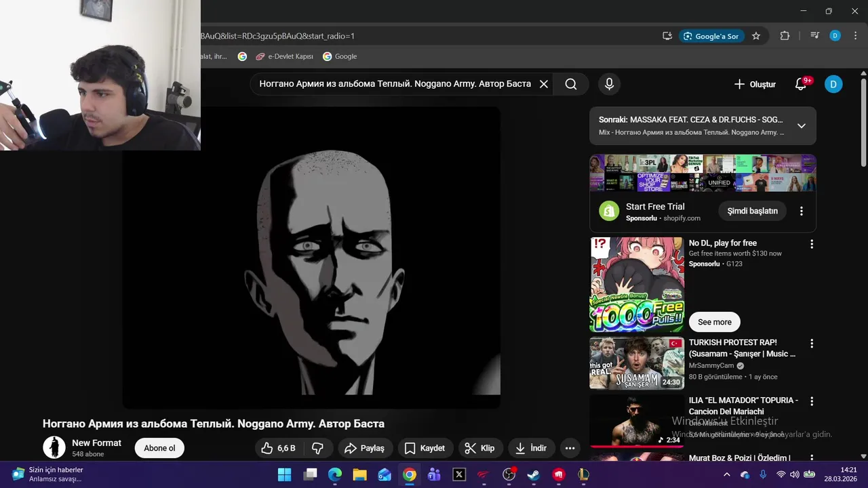868x488 pixels.
Task: Click See more on G123 ad
Action: click(715, 322)
